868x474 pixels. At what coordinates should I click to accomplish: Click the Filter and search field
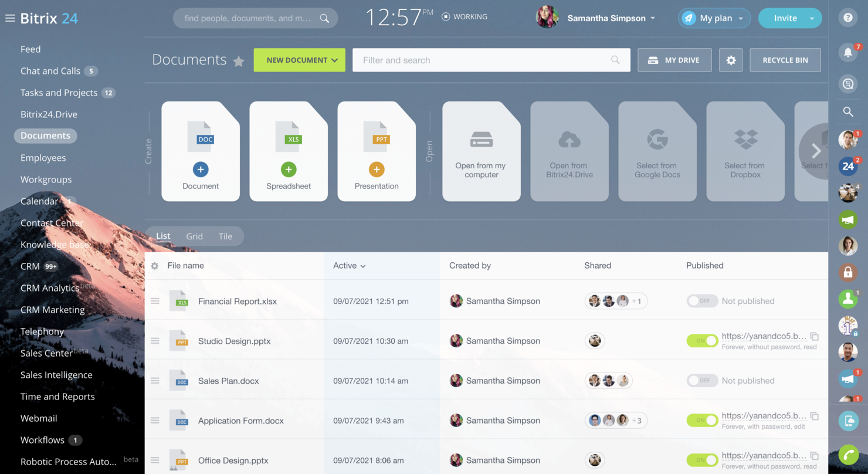(x=491, y=60)
